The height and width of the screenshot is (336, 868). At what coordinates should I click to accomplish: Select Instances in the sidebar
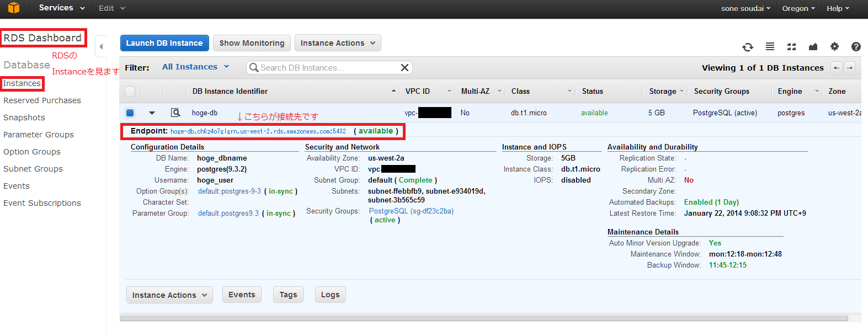[x=22, y=83]
